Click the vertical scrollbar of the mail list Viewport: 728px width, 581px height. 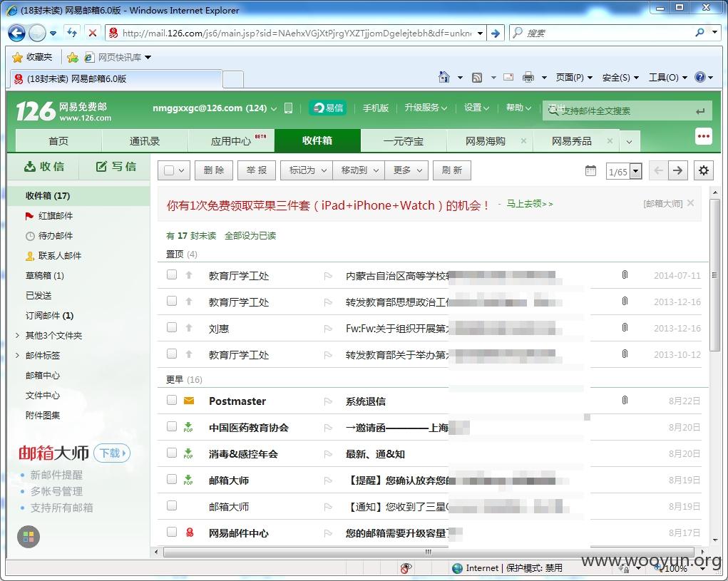click(x=715, y=274)
